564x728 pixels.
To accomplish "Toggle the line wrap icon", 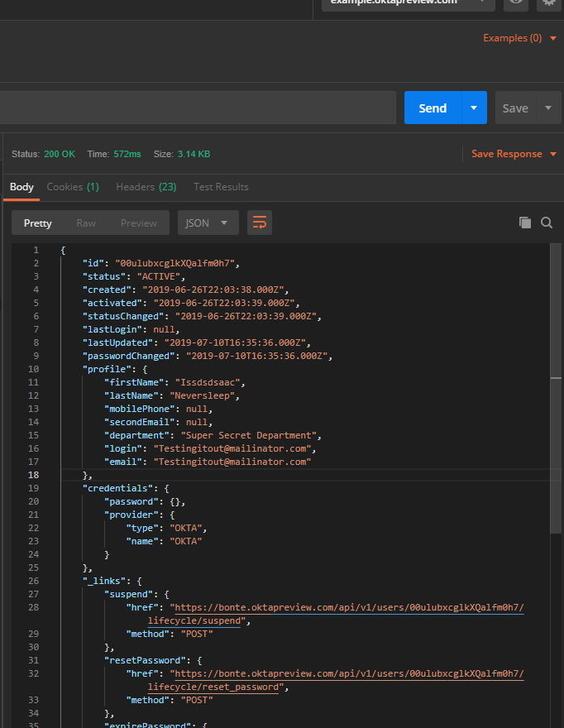I will coord(260,223).
